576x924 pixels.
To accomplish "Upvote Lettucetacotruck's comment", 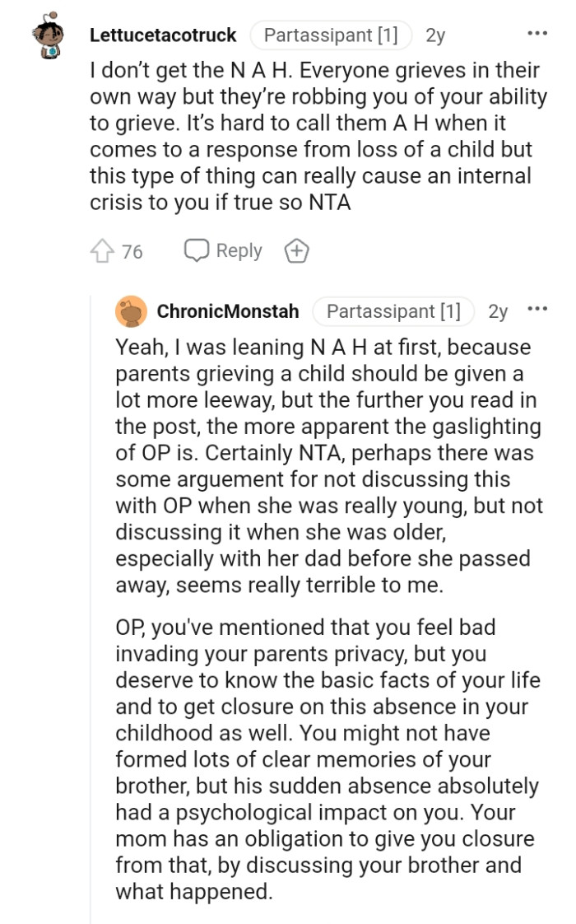I will [104, 250].
